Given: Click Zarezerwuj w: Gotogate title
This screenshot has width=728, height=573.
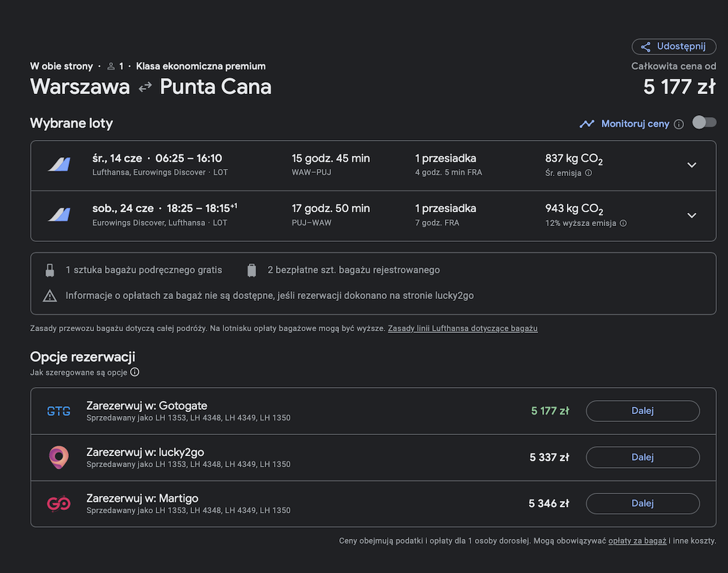Looking at the screenshot, I should pyautogui.click(x=147, y=406).
